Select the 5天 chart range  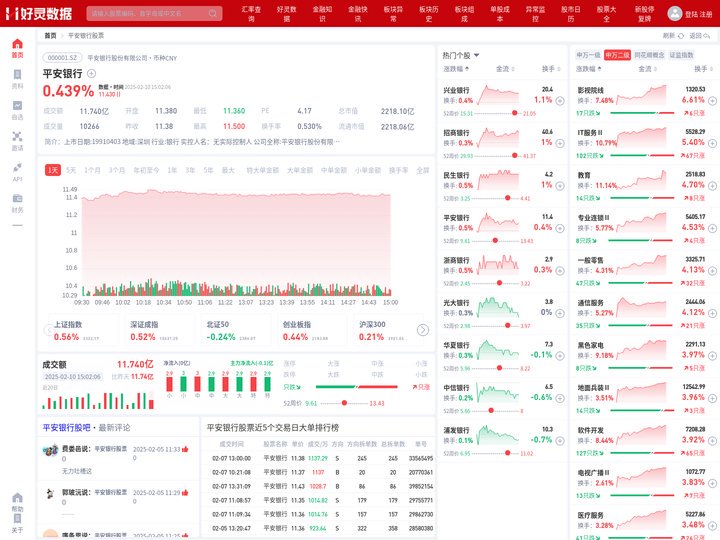[71, 170]
